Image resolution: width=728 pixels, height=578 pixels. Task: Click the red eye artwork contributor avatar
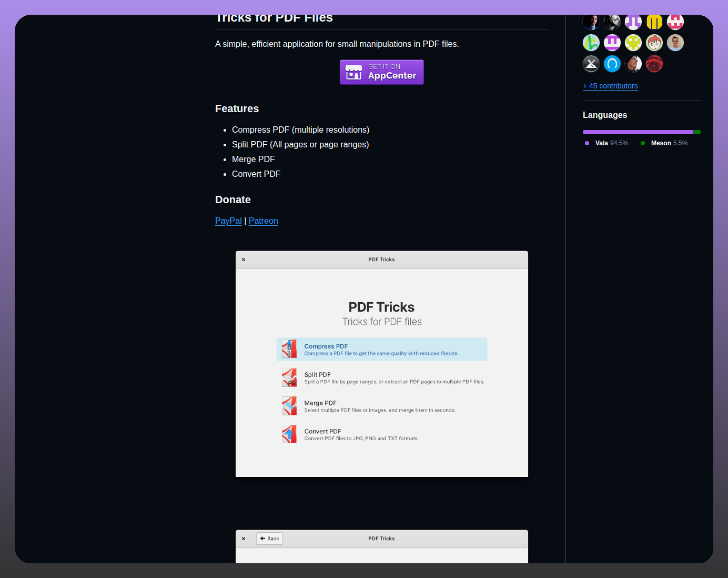point(654,64)
